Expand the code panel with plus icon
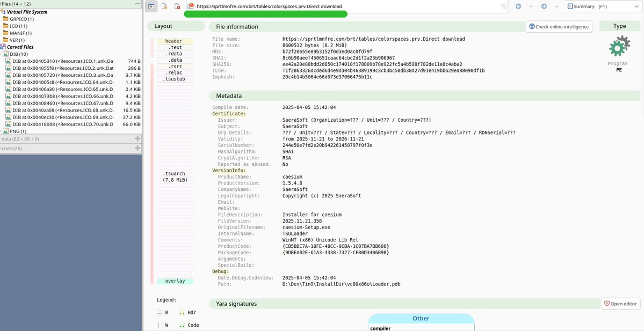The image size is (644, 331). [x=138, y=148]
